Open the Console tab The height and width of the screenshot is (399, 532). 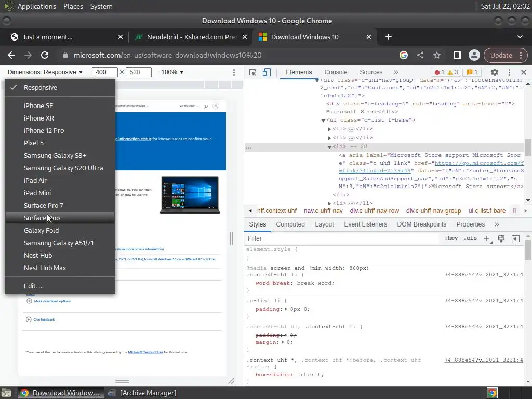tap(336, 72)
